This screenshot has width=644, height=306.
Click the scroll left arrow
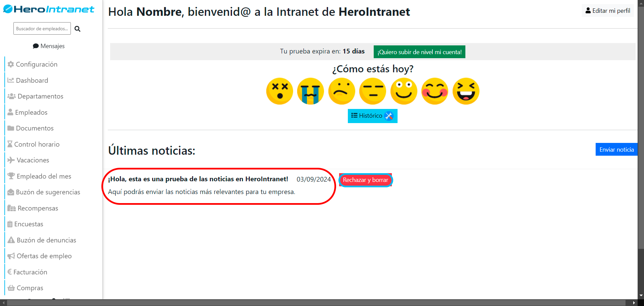pyautogui.click(x=3, y=303)
